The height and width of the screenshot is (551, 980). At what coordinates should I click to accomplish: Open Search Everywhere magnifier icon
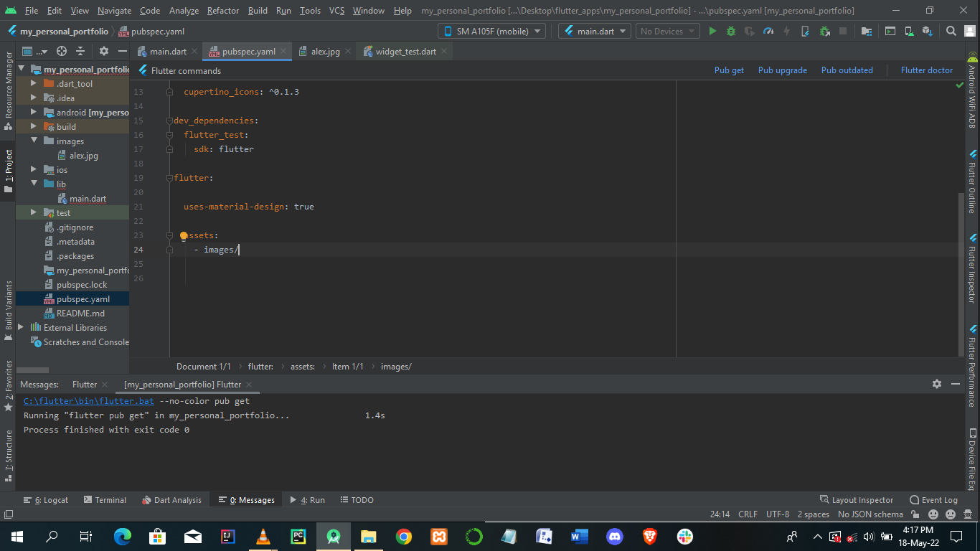pyautogui.click(x=951, y=32)
